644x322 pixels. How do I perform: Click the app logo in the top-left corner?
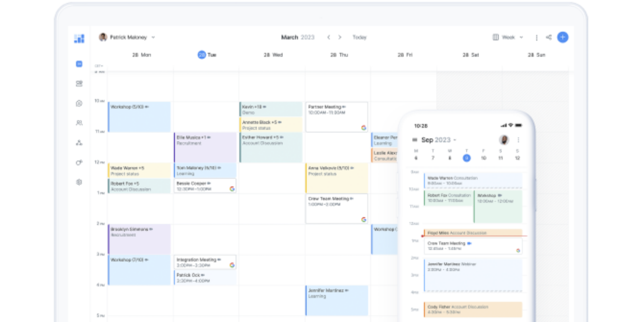79,39
